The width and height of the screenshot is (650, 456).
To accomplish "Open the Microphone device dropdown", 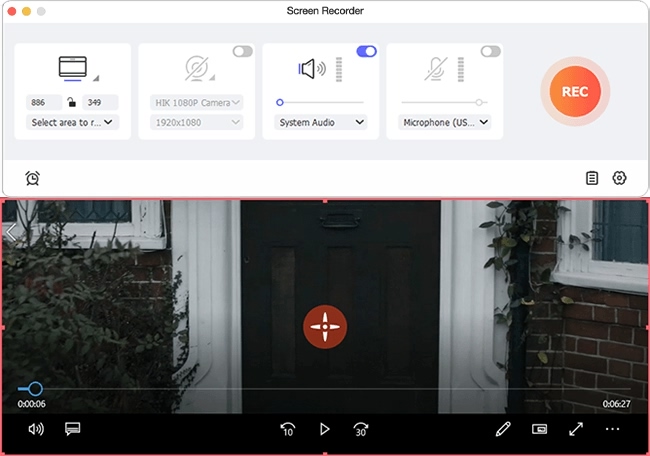I will tap(444, 122).
